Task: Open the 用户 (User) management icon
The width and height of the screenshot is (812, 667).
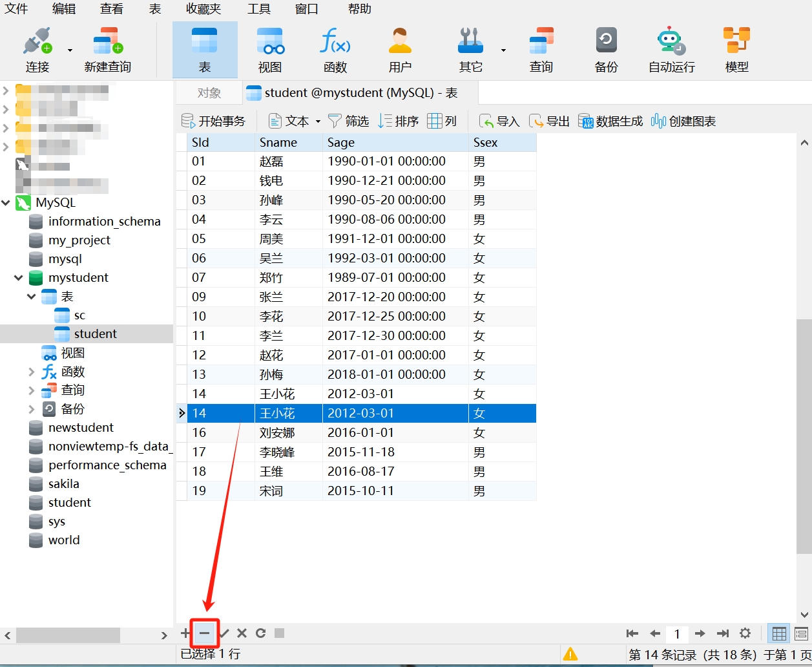Action: pos(400,50)
